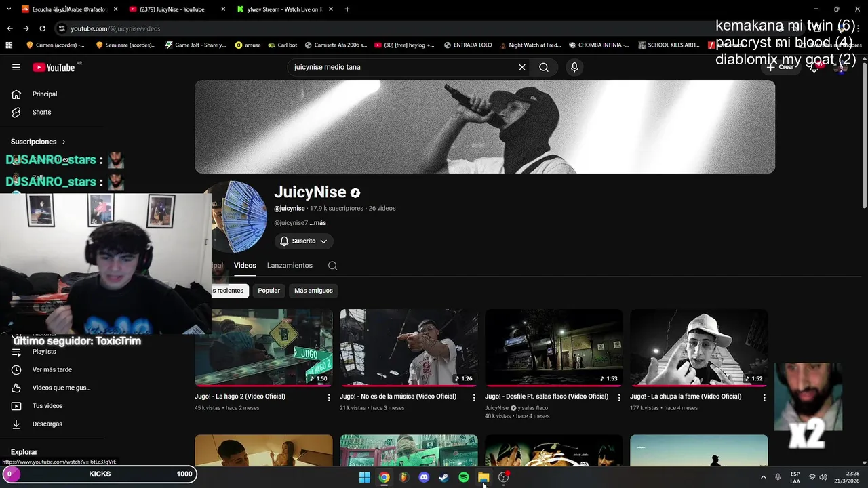This screenshot has width=868, height=488.
Task: Open FL Studio from the taskbar
Action: 404,477
